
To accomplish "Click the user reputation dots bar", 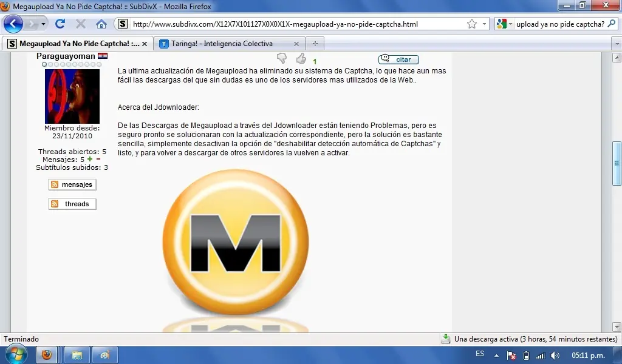I will tap(72, 64).
